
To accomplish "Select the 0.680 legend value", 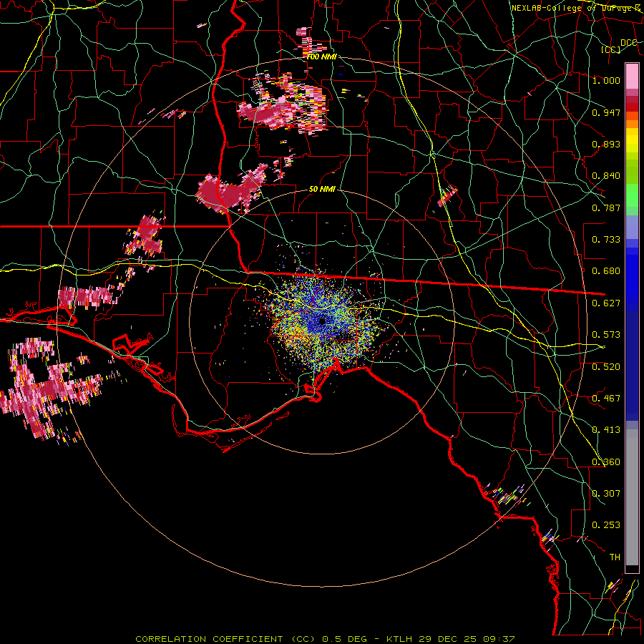I will 606,271.
